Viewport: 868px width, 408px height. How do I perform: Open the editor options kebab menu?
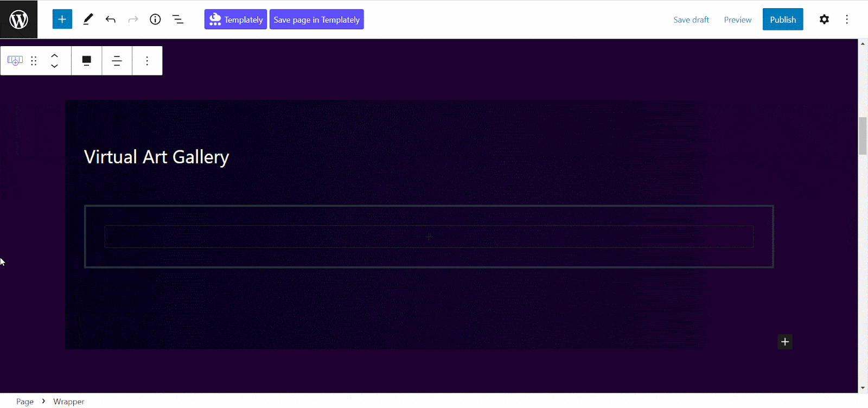[x=847, y=20]
